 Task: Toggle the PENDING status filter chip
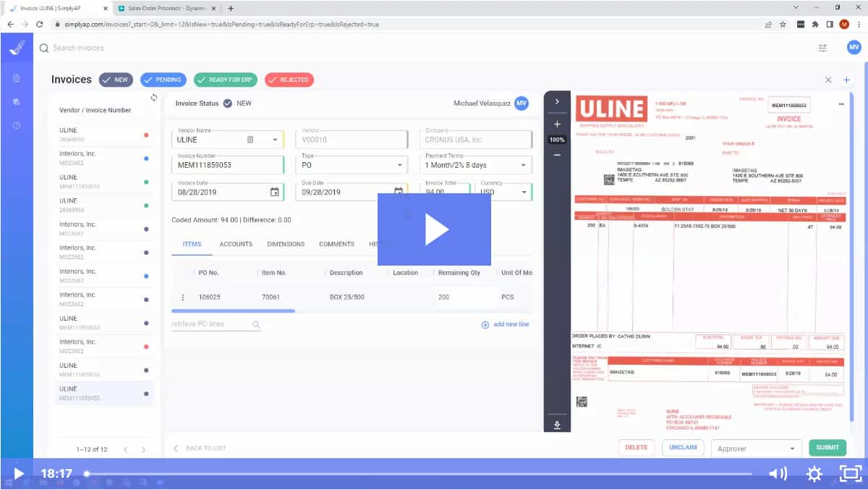pos(163,80)
